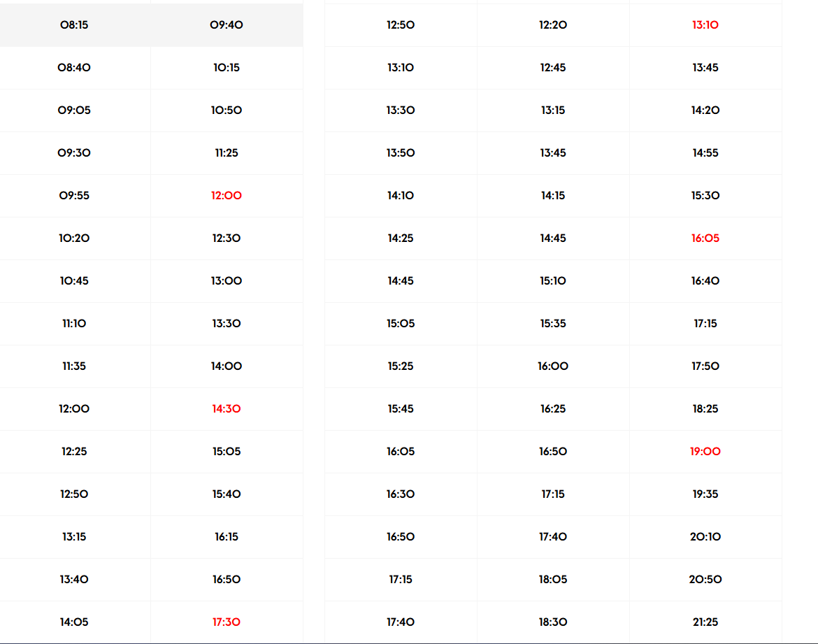Image resolution: width=818 pixels, height=644 pixels.
Task: Select the 12:20 time entry
Action: pos(553,25)
